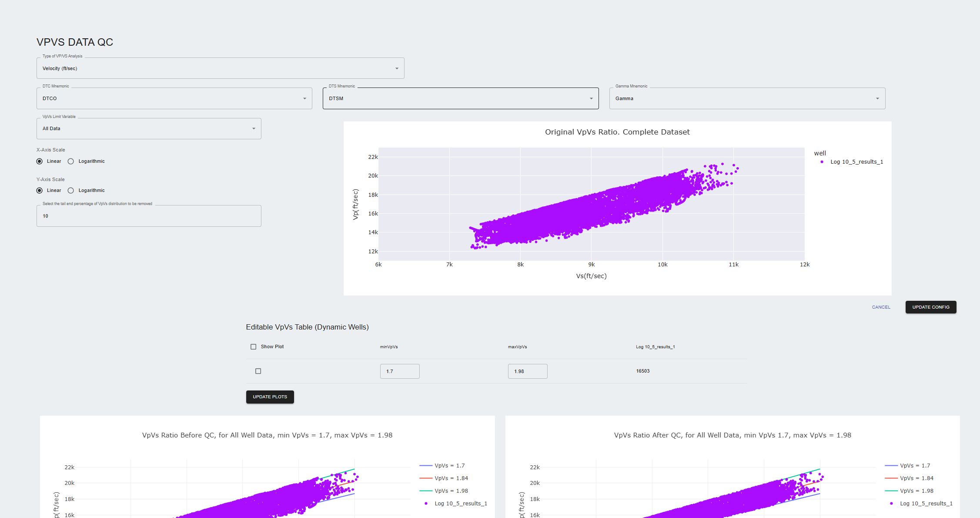
Task: Tick the checkbox in the VpVs table row
Action: pyautogui.click(x=258, y=371)
